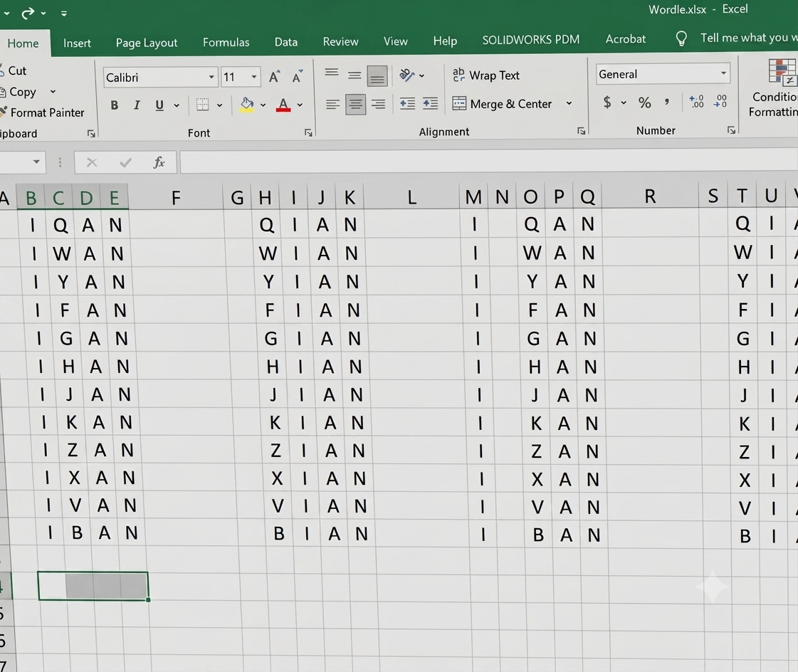Open the Data tab
Screen dimensions: 798x672
pyautogui.click(x=286, y=42)
